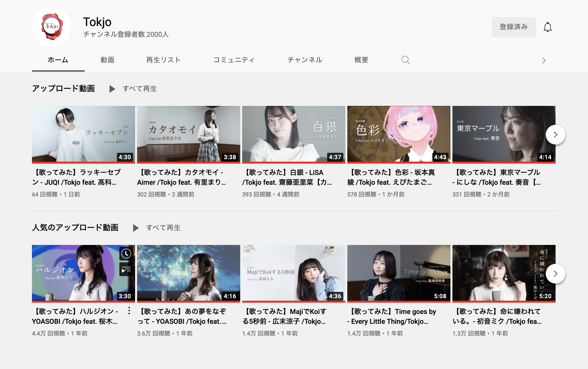This screenshot has height=369, width=588.
Task: Click the Tokjo channel avatar logo
Action: point(52,27)
